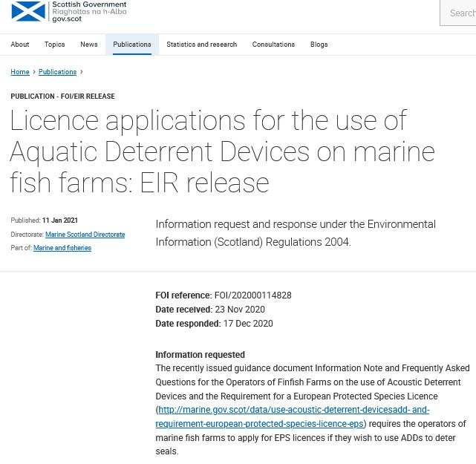Screen dimensions: 476x464
Task: Click the 'PUBLICATION - FOI/EIR RELEASE' label
Action: pos(63,97)
